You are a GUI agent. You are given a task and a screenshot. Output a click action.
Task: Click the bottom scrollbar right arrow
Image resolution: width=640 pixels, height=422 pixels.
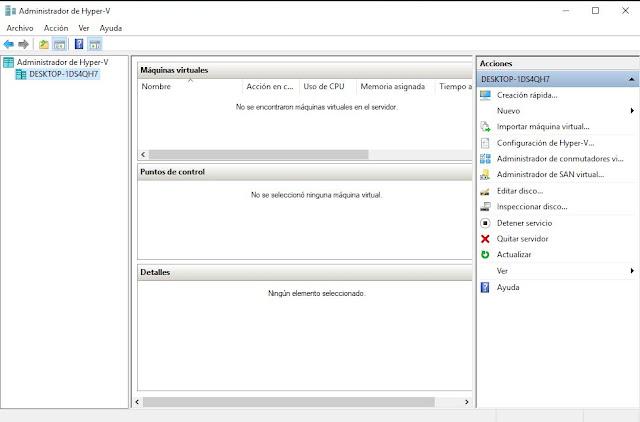tap(467, 402)
